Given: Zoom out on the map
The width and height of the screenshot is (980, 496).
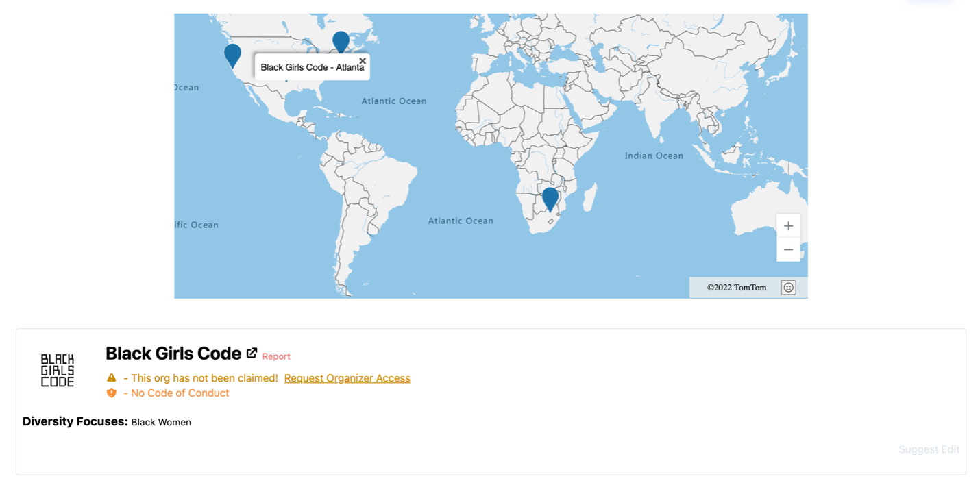Looking at the screenshot, I should pos(788,249).
